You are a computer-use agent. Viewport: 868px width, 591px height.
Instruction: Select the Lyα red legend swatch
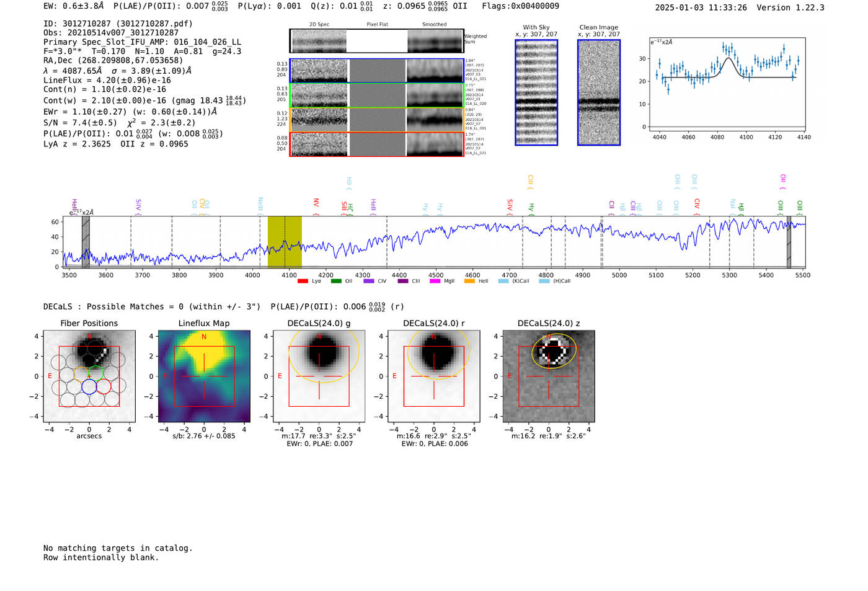(x=303, y=281)
